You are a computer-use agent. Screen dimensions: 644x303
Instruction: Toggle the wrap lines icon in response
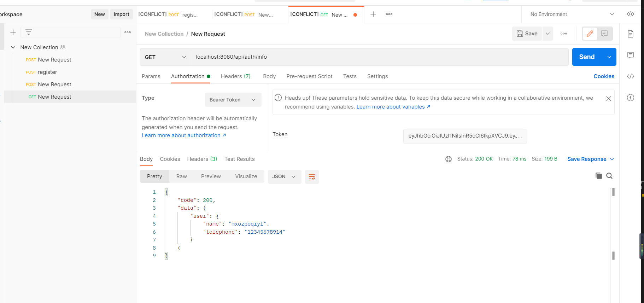pos(312,177)
